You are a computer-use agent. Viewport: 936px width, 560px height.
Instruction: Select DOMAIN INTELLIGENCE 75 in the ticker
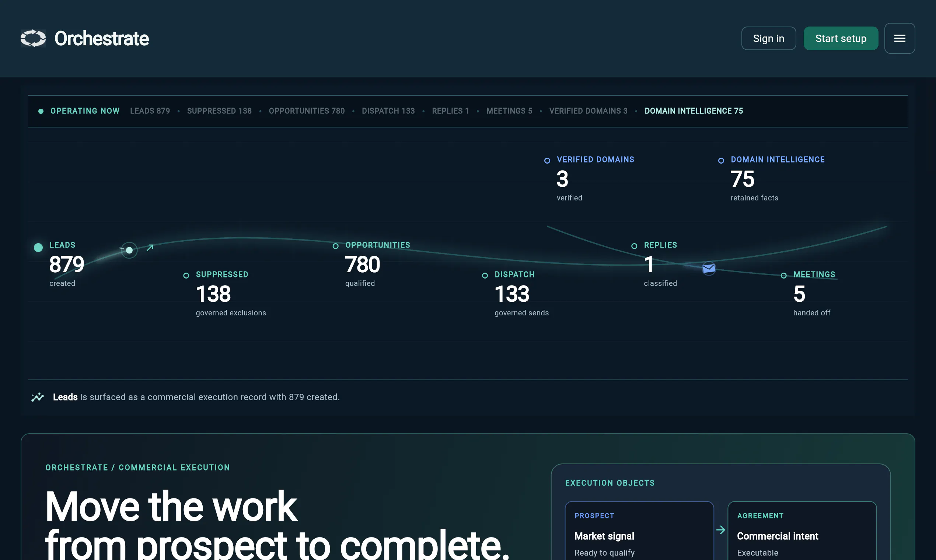694,111
